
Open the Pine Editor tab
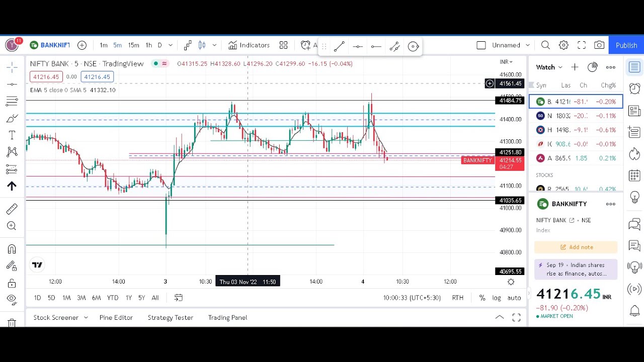(x=116, y=317)
